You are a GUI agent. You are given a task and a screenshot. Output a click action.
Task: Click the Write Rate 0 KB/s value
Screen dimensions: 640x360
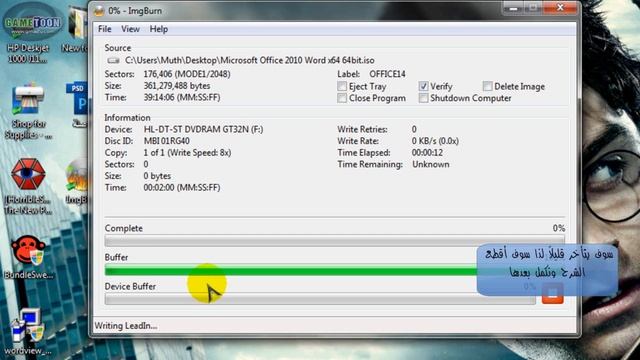click(435, 141)
